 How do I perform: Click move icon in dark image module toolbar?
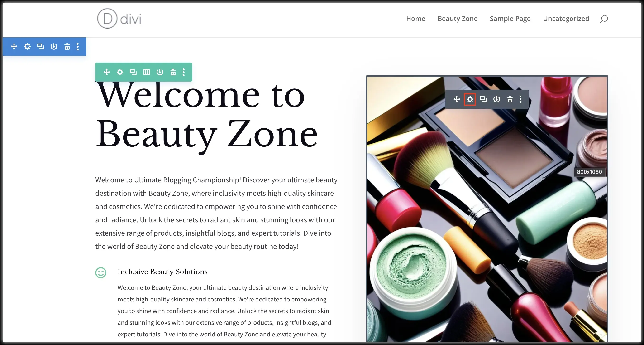pos(457,99)
